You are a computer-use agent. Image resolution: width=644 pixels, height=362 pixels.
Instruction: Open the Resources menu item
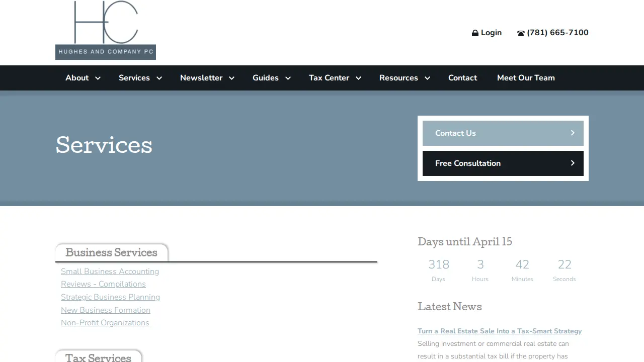tap(398, 77)
